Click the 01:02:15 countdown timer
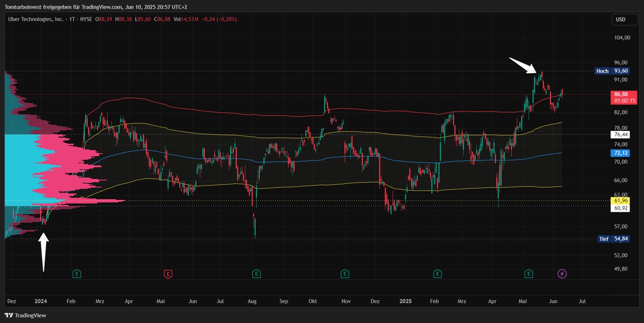 pyautogui.click(x=624, y=101)
